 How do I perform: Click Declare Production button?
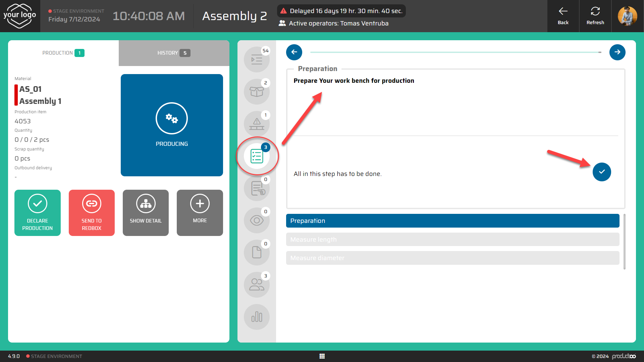click(38, 213)
